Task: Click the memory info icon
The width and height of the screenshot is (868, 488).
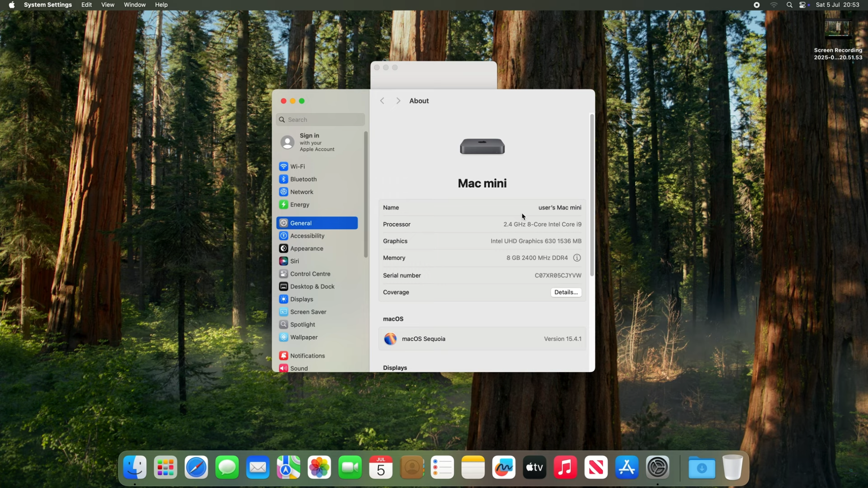Action: point(577,258)
